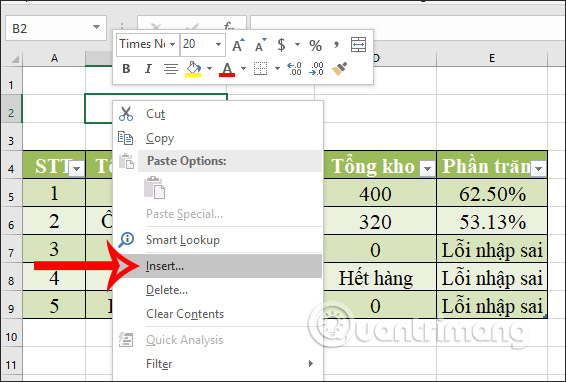Toggle Italic formatting in mini toolbar
566x382 pixels.
148,68
